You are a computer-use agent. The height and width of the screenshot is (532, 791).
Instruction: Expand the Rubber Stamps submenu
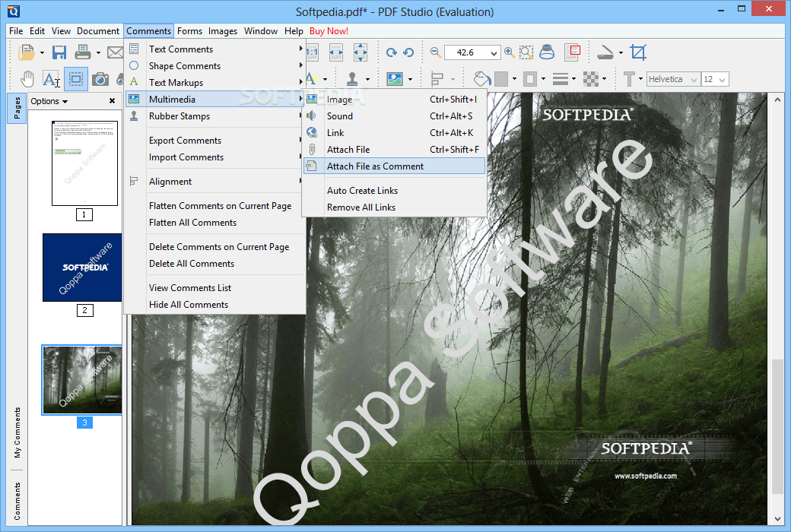coord(215,116)
